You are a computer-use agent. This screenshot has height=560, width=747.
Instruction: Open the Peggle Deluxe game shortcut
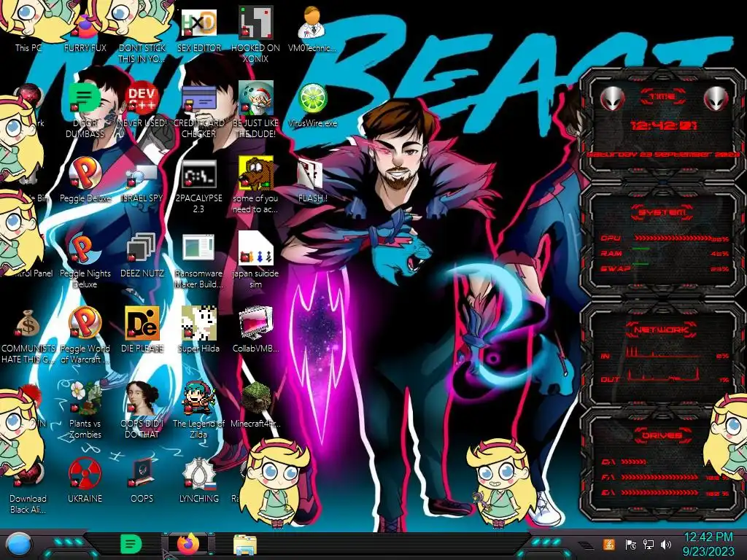point(85,181)
